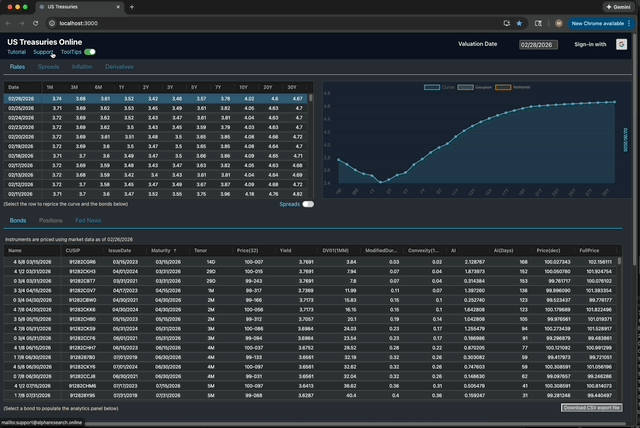
Task: Open a new browser tab
Action: point(132,6)
